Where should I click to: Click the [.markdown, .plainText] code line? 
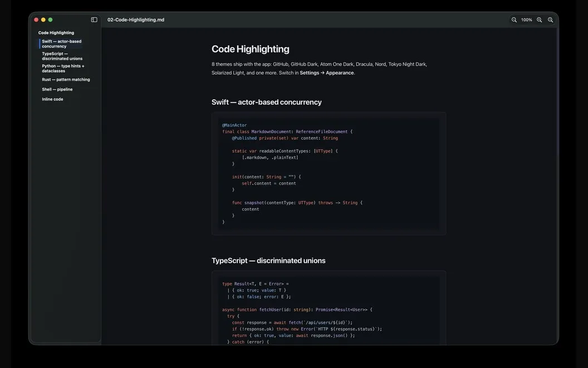[270, 157]
